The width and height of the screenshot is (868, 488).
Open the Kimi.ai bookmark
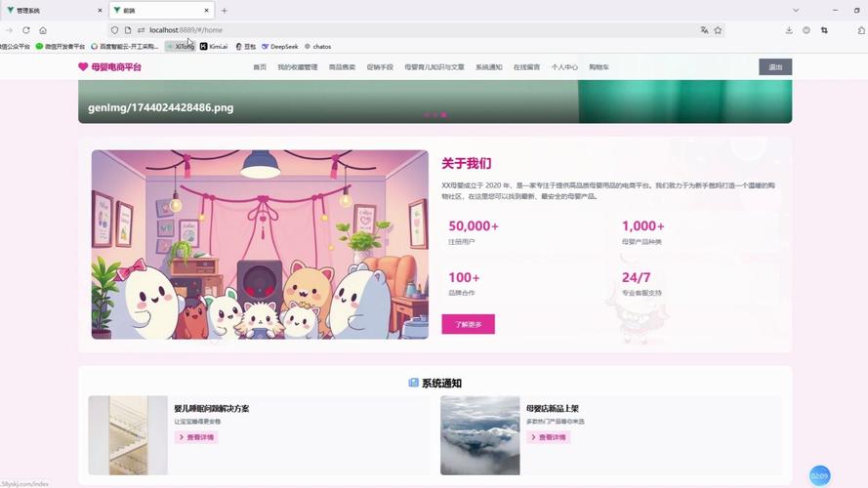(x=214, y=46)
